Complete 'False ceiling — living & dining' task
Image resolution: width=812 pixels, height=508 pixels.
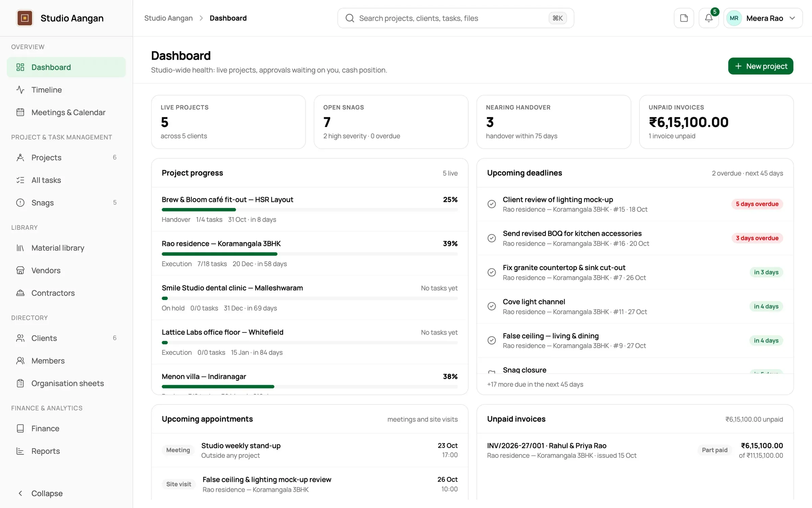(492, 340)
